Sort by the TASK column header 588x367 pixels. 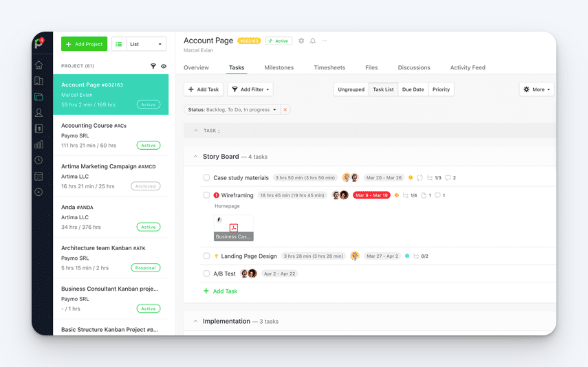(x=212, y=131)
